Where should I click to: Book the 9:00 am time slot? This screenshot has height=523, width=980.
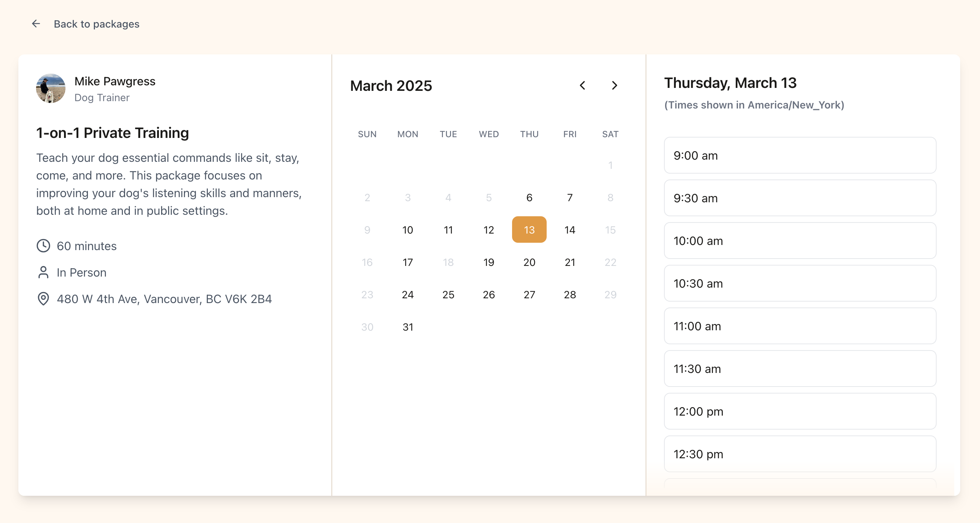(800, 155)
